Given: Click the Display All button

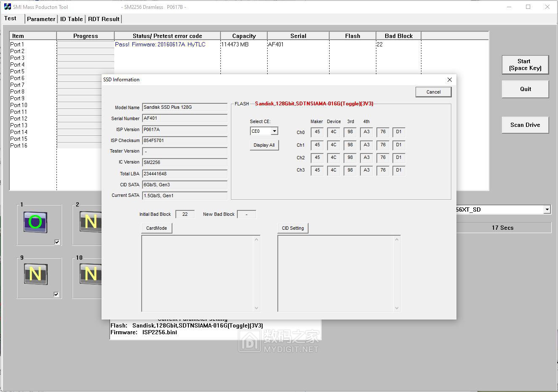Looking at the screenshot, I should (264, 145).
